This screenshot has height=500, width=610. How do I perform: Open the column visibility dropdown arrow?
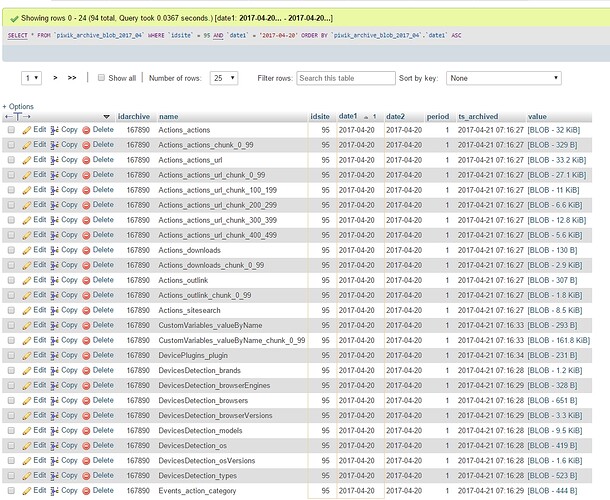point(107,117)
